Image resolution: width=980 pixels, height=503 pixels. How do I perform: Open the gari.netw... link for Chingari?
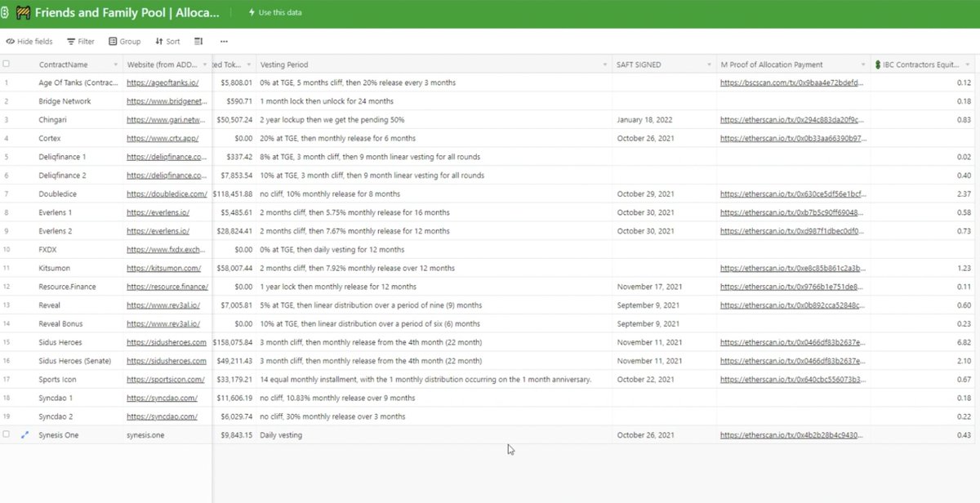tap(166, 119)
